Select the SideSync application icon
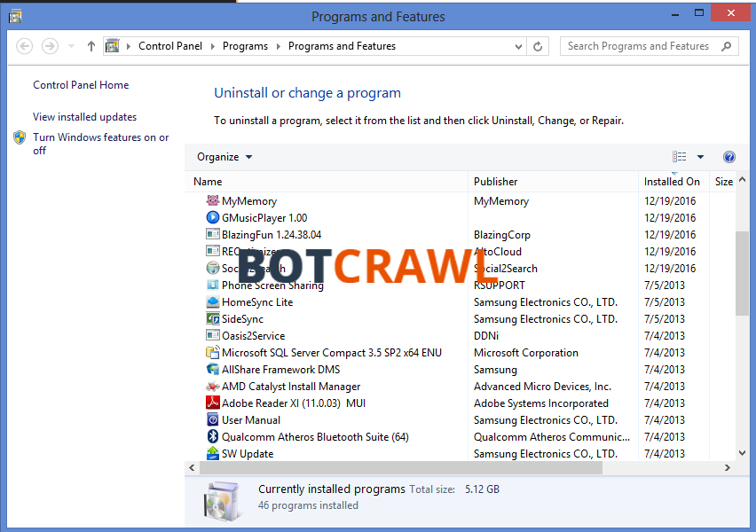 point(212,318)
